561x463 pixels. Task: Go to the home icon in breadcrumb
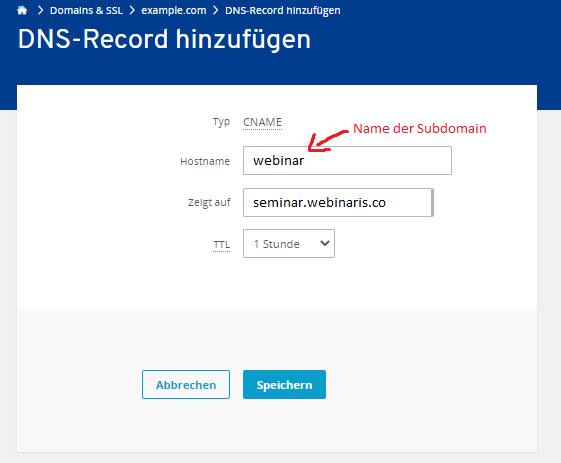[22, 10]
